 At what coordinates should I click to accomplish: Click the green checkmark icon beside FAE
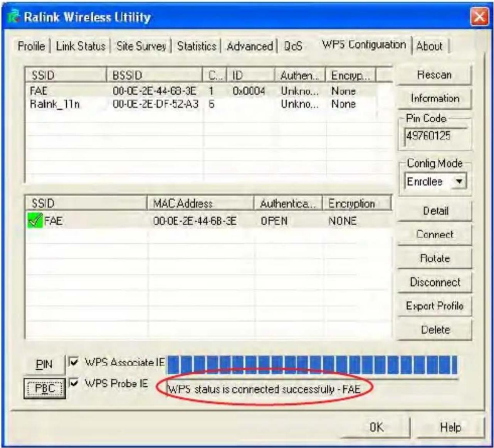tap(35, 221)
